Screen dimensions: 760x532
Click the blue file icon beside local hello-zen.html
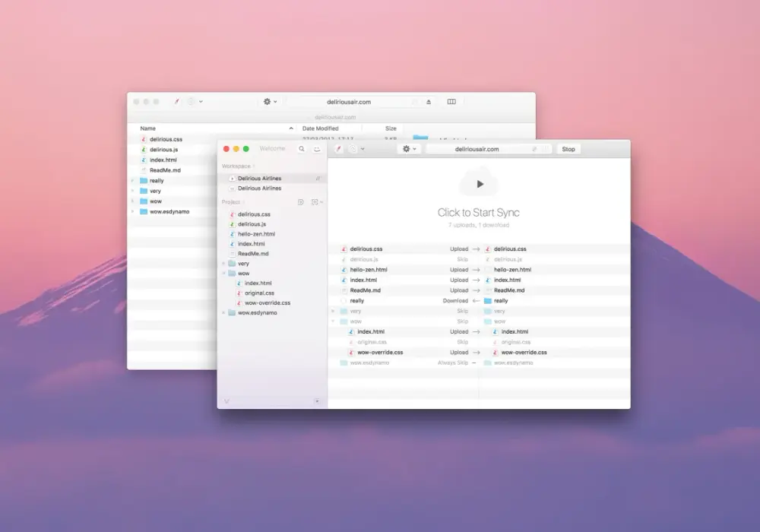pos(344,270)
